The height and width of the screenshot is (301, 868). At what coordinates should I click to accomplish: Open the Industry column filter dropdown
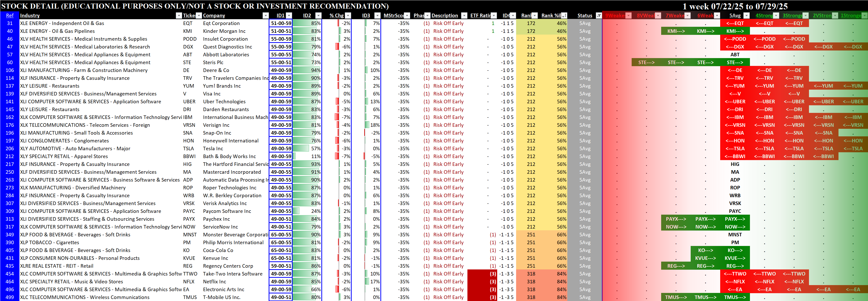tap(179, 15)
